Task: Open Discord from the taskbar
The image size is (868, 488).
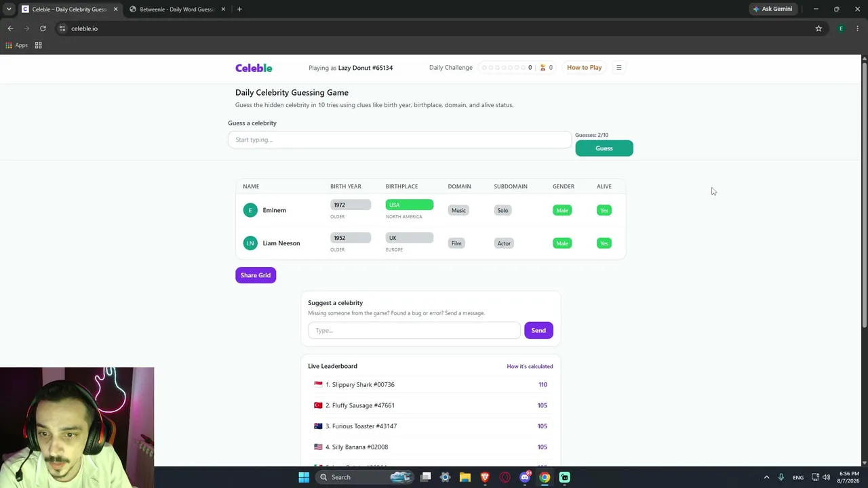Action: click(525, 477)
